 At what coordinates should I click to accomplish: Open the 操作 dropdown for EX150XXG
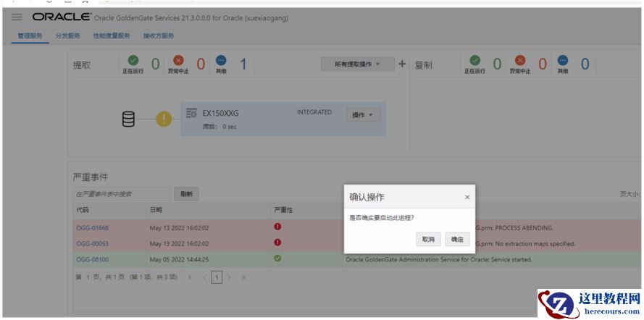click(x=363, y=115)
